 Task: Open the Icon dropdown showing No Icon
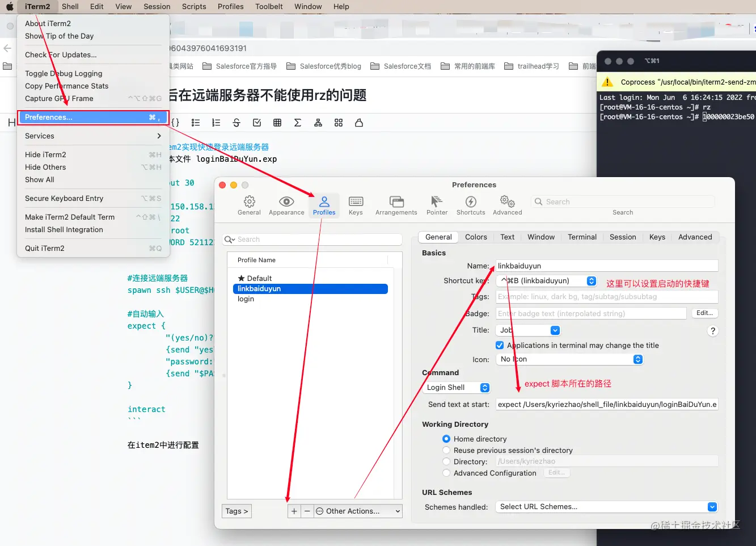(569, 359)
